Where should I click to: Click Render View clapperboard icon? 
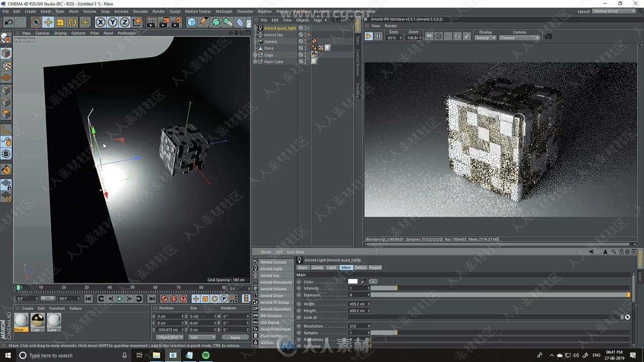click(151, 22)
